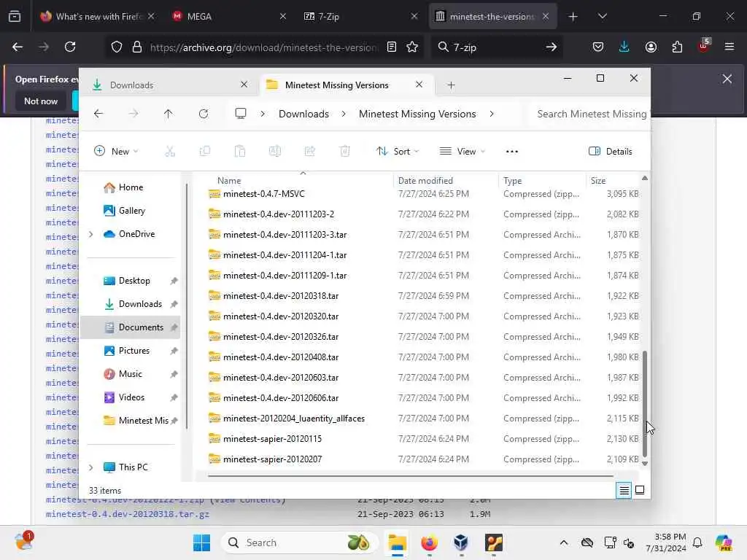Toggle the Details pane
The image size is (747, 560).
(x=611, y=152)
